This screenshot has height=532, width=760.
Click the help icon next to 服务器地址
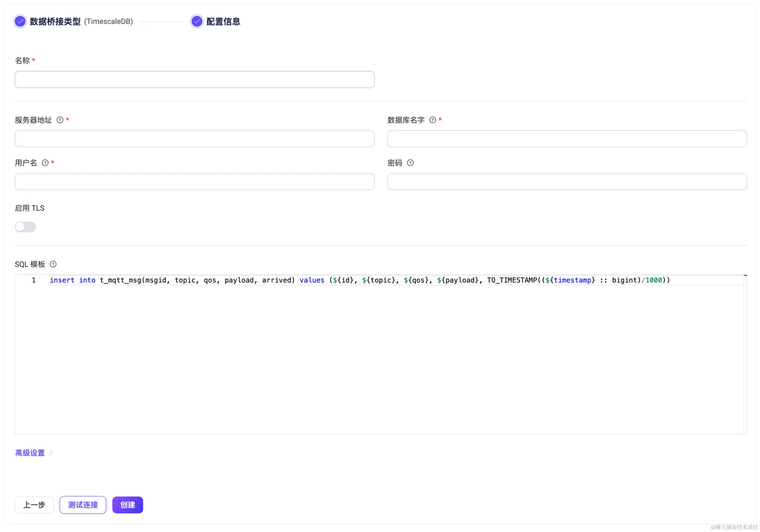point(60,120)
